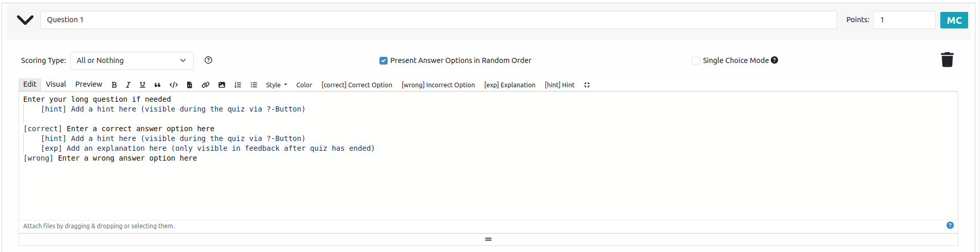Screen dimensions: 980x252
Task: Switch to the Visual tab
Action: 56,84
